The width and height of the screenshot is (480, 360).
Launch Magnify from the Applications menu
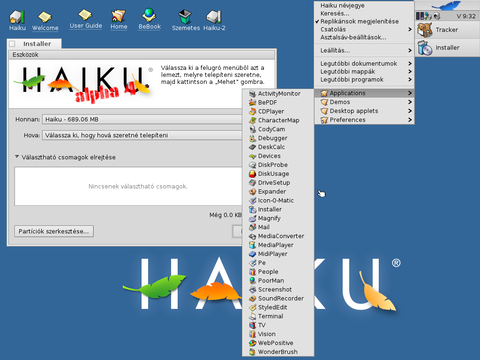click(x=278, y=218)
